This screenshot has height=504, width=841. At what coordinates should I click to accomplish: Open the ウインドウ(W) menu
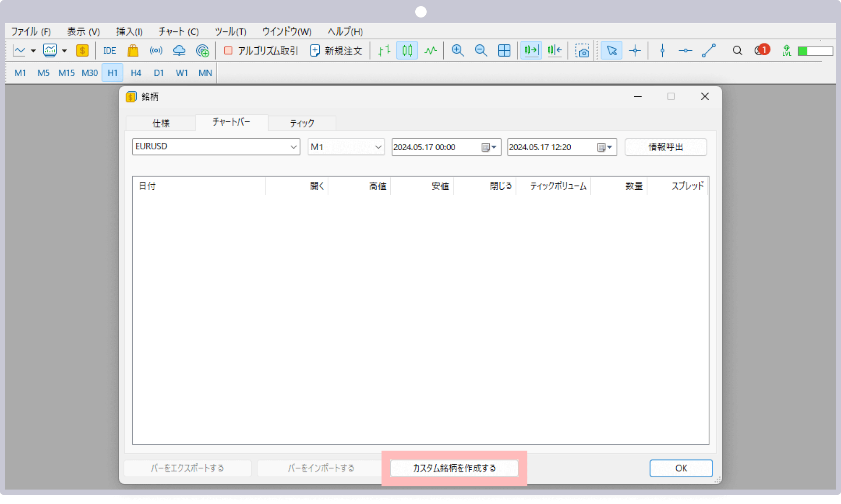[287, 32]
